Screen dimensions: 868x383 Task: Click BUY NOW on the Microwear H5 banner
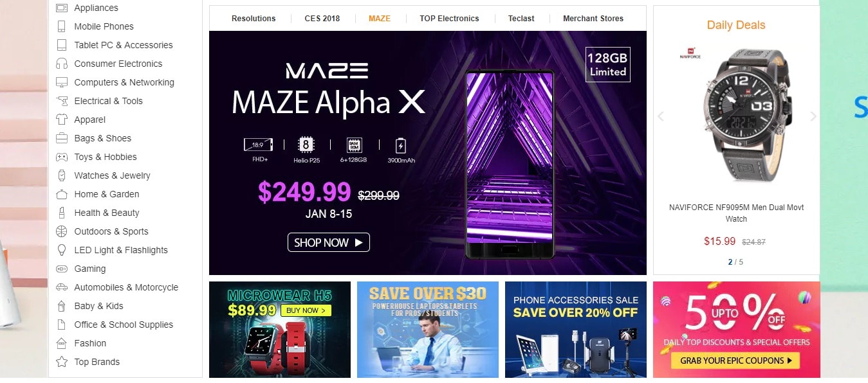point(306,310)
